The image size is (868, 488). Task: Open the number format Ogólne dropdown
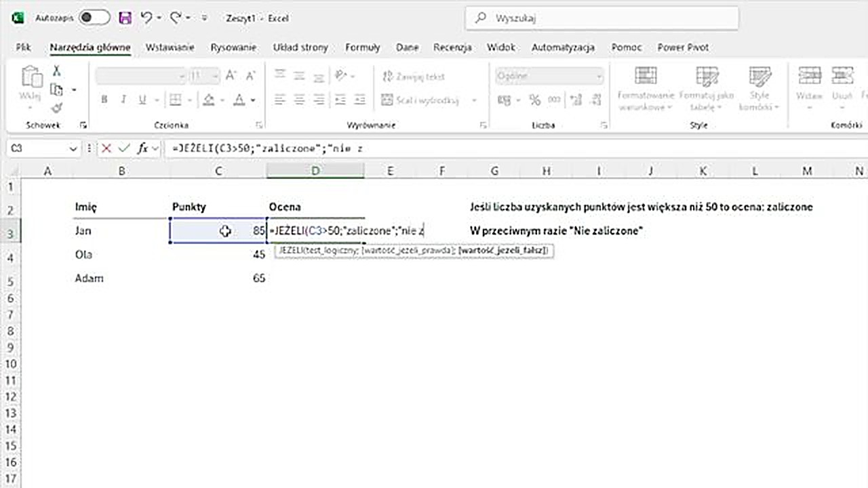tap(598, 76)
